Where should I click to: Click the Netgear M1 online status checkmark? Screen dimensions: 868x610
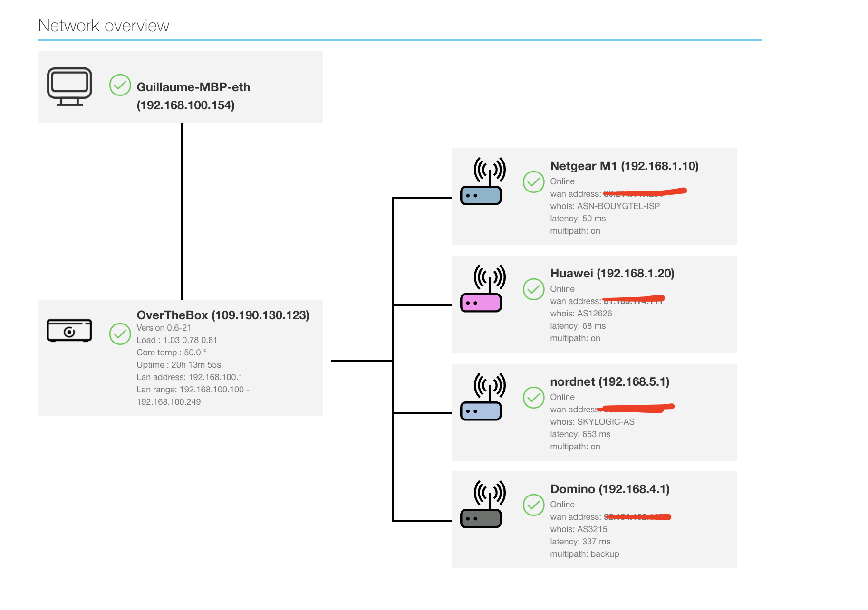534,182
